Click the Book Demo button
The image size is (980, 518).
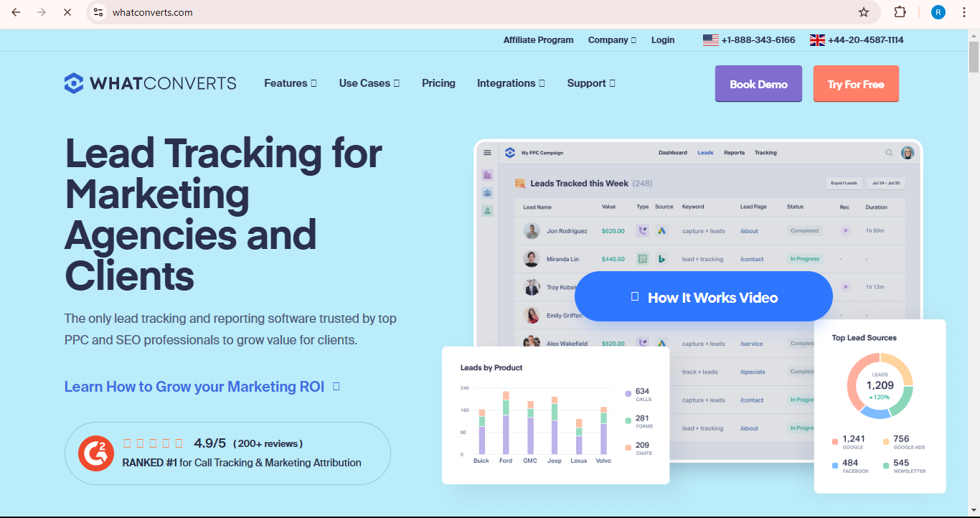pos(758,84)
